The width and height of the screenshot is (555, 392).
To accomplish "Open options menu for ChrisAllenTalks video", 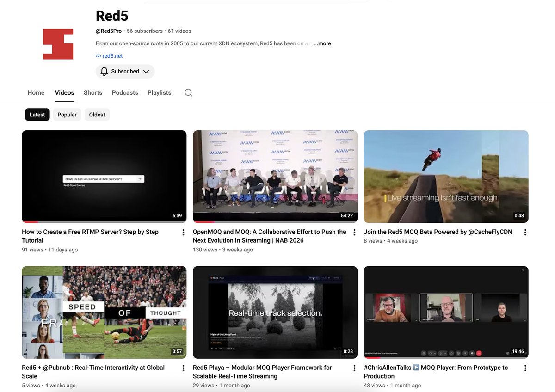I will pyautogui.click(x=525, y=368).
